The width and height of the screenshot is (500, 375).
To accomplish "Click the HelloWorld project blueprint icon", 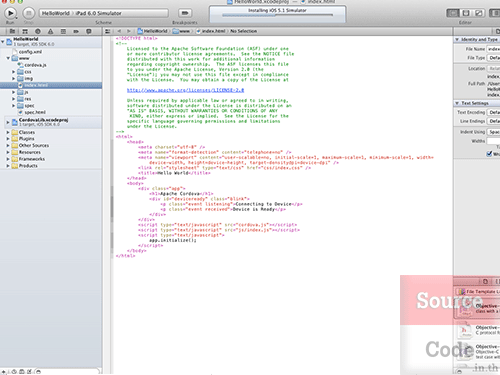I will (9, 42).
